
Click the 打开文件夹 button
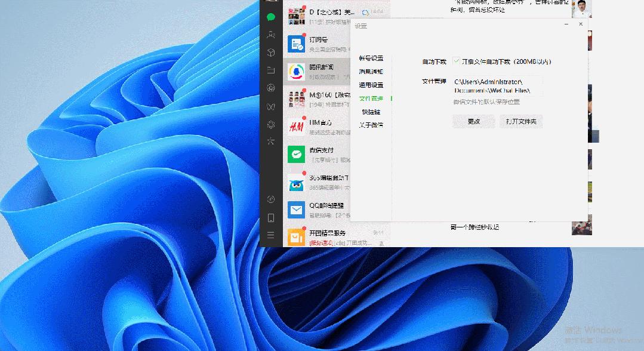(520, 121)
